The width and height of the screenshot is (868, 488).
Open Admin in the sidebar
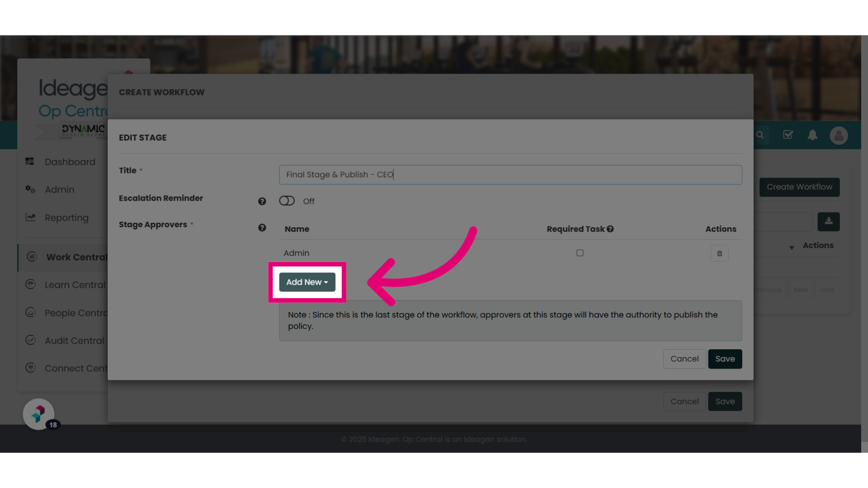60,190
